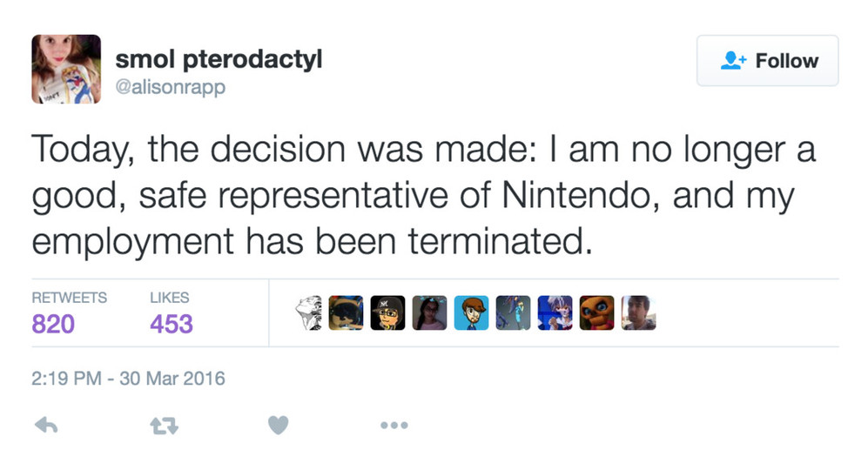Open smol pterodactyl's profile picture
This screenshot has height=470, width=868.
click(x=66, y=70)
